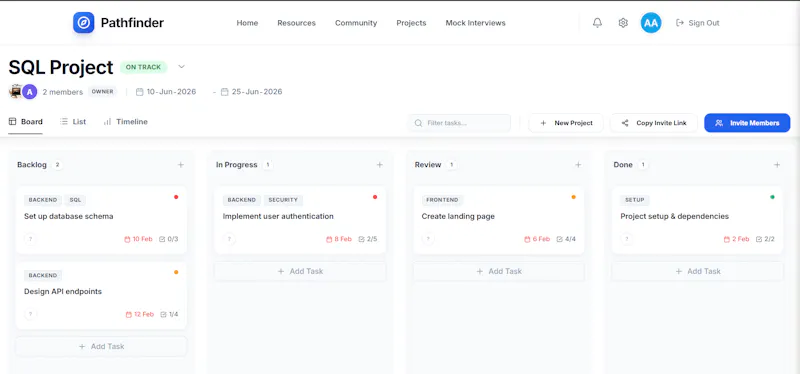Image resolution: width=800 pixels, height=374 pixels.
Task: Open the Create landing page card
Action: coord(499,220)
